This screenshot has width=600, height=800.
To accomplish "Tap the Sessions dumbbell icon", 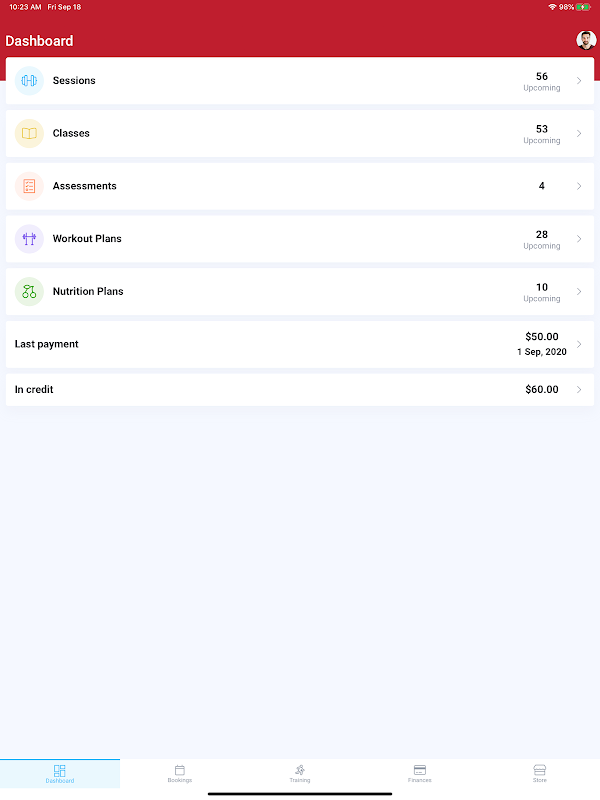I will tap(29, 81).
